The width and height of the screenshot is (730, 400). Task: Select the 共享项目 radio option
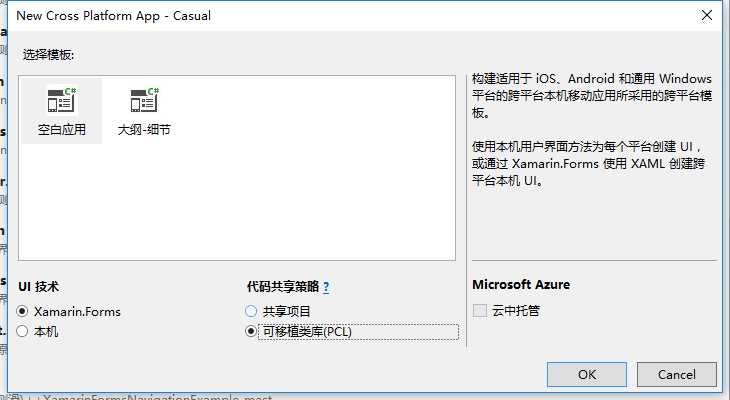coord(251,311)
